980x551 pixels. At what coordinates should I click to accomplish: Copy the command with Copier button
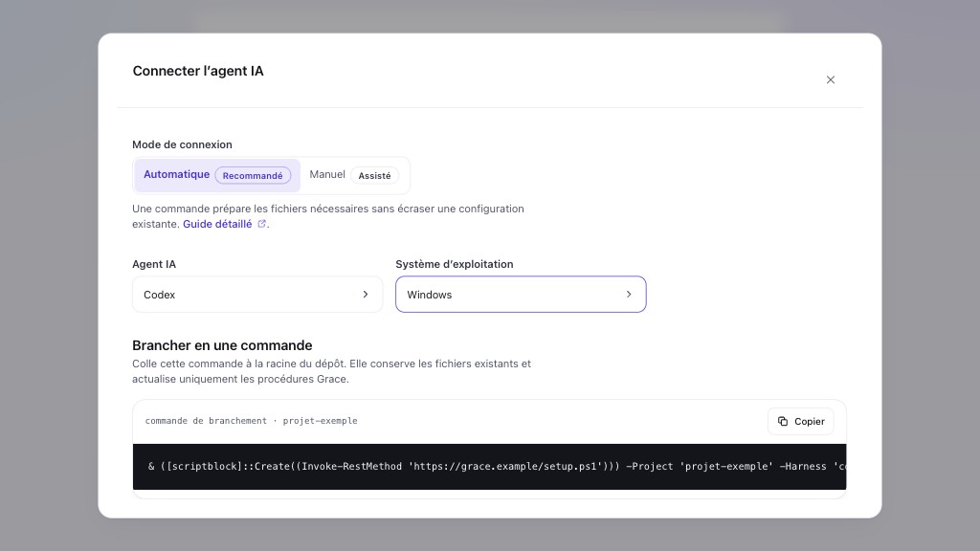pyautogui.click(x=801, y=421)
